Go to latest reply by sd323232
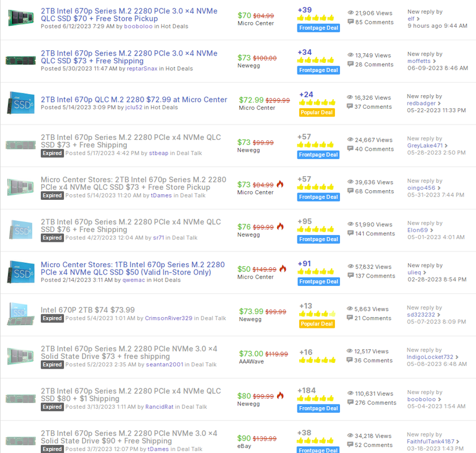 423,315
